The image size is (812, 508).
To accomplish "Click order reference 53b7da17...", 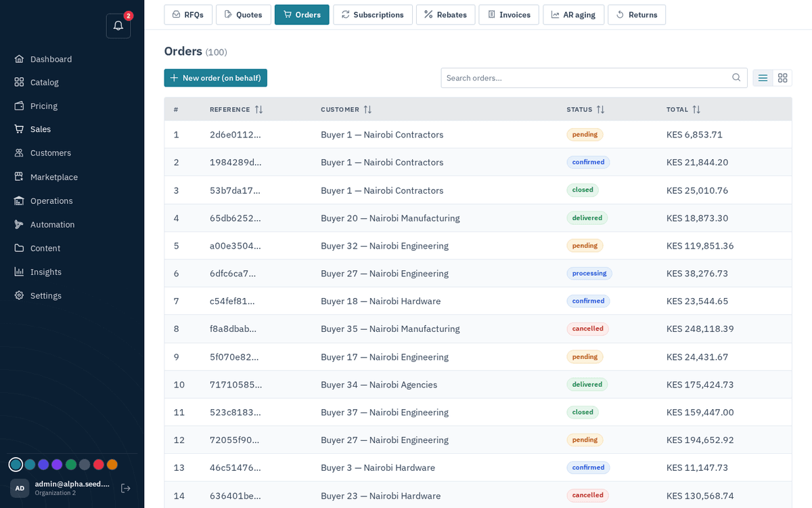I will tap(235, 190).
